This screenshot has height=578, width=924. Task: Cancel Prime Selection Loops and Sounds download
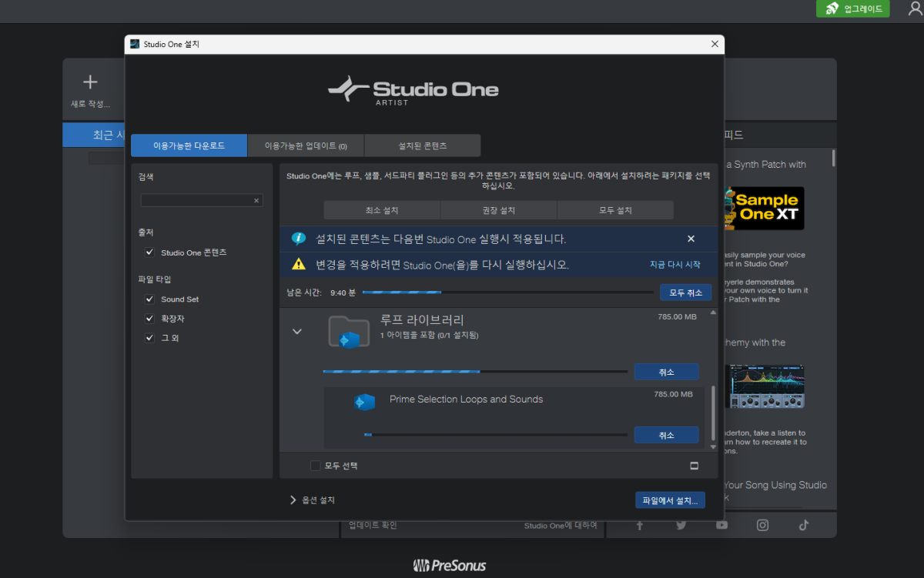point(666,435)
